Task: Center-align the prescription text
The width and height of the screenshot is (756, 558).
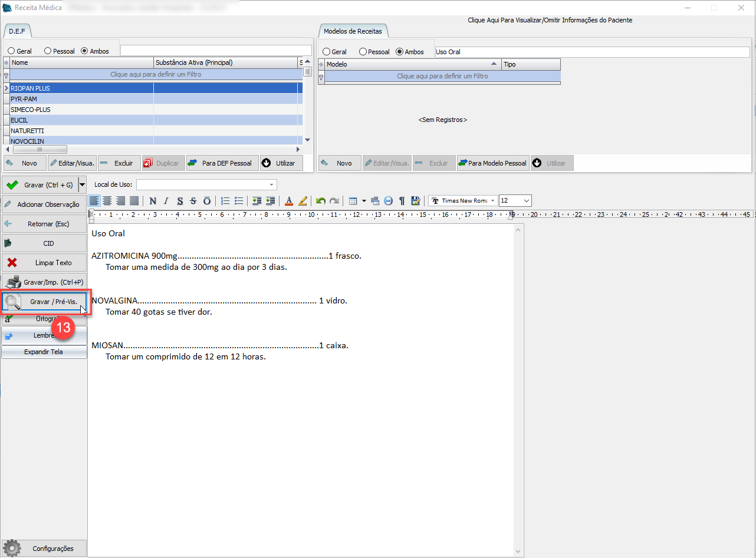Action: (x=107, y=201)
